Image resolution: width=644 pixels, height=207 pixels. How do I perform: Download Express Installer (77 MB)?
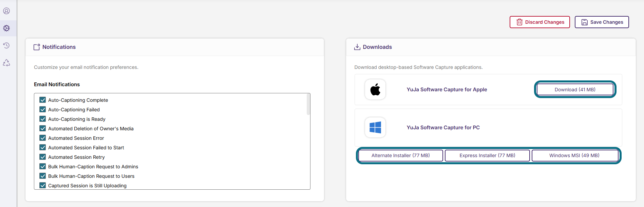click(487, 155)
